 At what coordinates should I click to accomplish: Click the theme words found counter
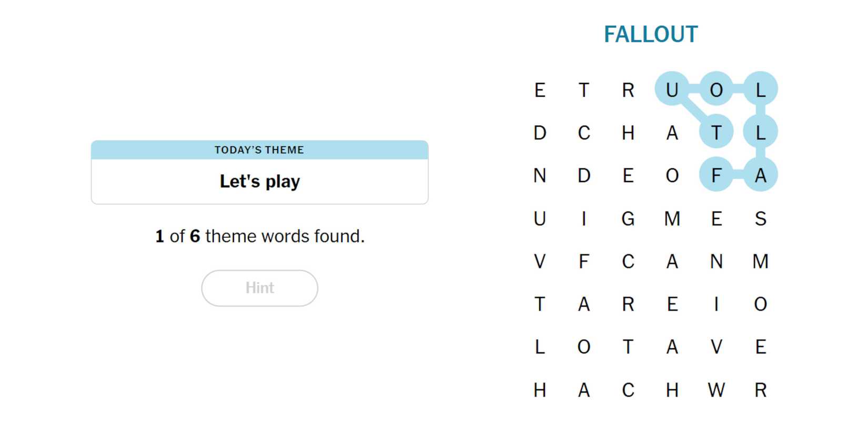259,236
